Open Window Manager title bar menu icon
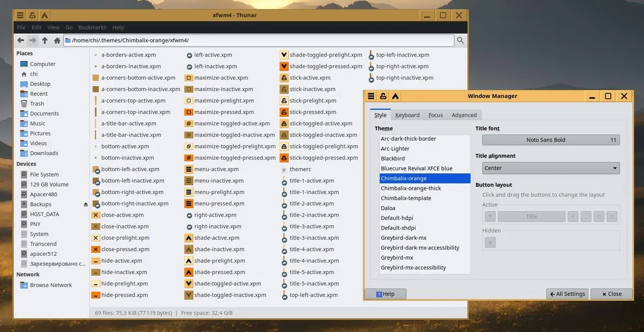Image resolution: width=644 pixels, height=332 pixels. click(370, 97)
